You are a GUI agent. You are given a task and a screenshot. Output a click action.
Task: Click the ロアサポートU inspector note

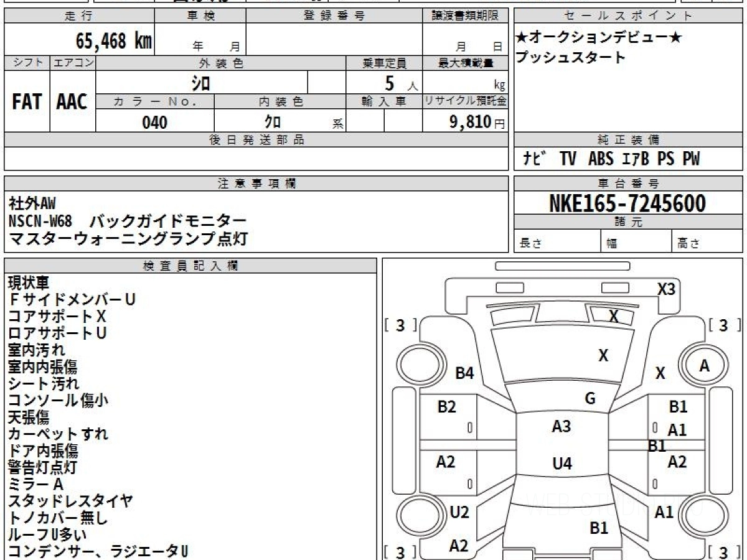click(58, 333)
